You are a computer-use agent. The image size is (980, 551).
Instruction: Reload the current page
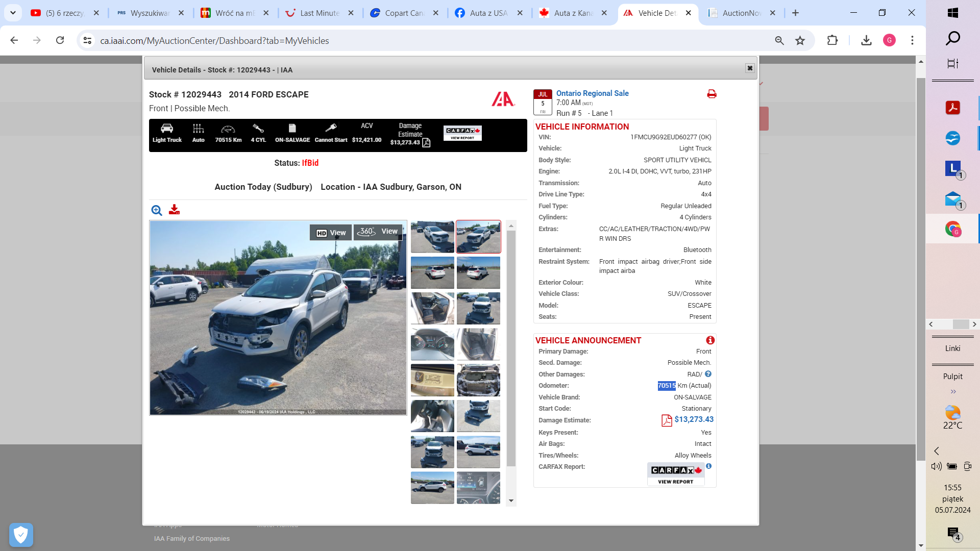(60, 40)
